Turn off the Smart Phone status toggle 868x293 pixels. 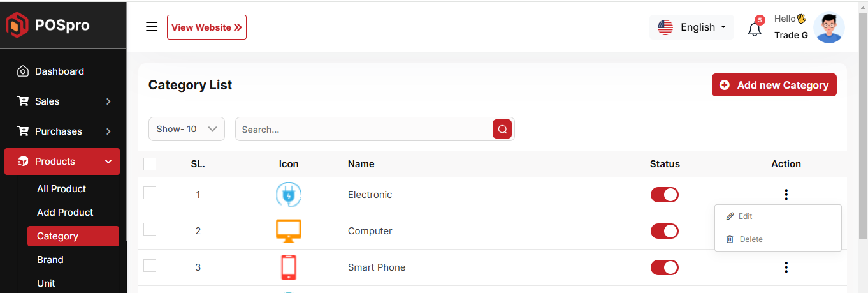[x=665, y=267]
